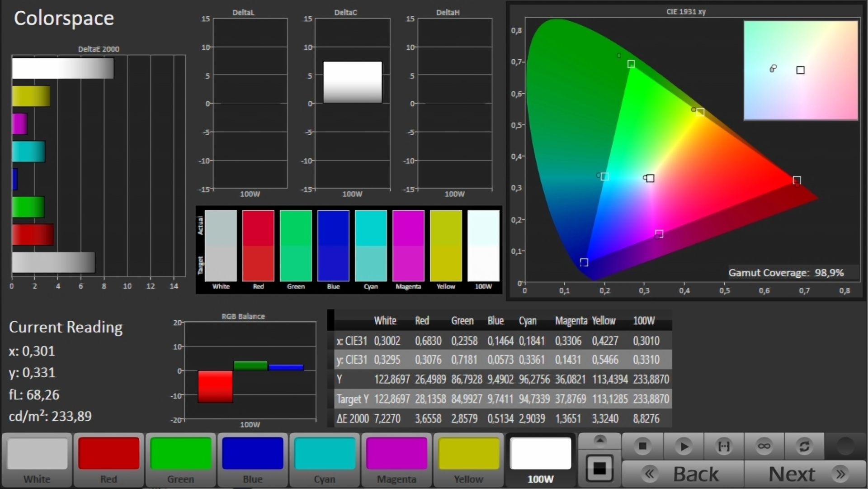Image resolution: width=868 pixels, height=489 pixels.
Task: Click the yellow target square on CIE diagram
Action: (x=700, y=112)
